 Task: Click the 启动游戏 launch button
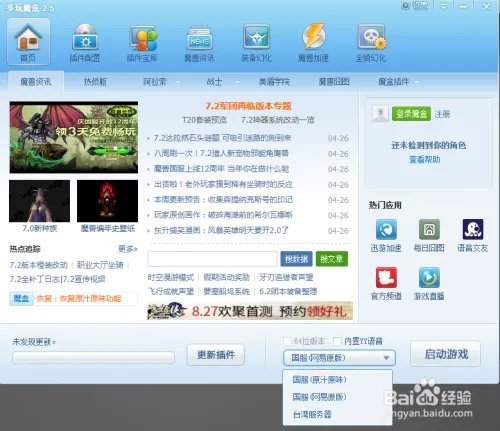[446, 354]
